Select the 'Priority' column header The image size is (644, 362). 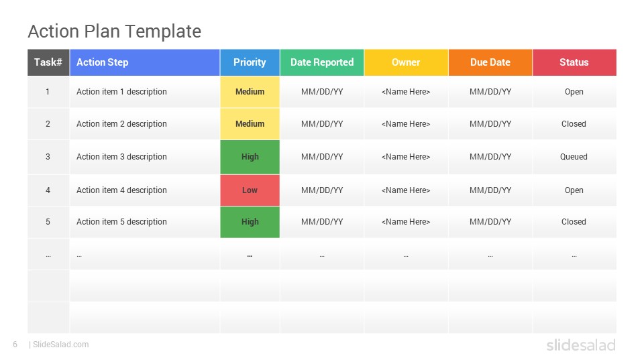(x=250, y=62)
